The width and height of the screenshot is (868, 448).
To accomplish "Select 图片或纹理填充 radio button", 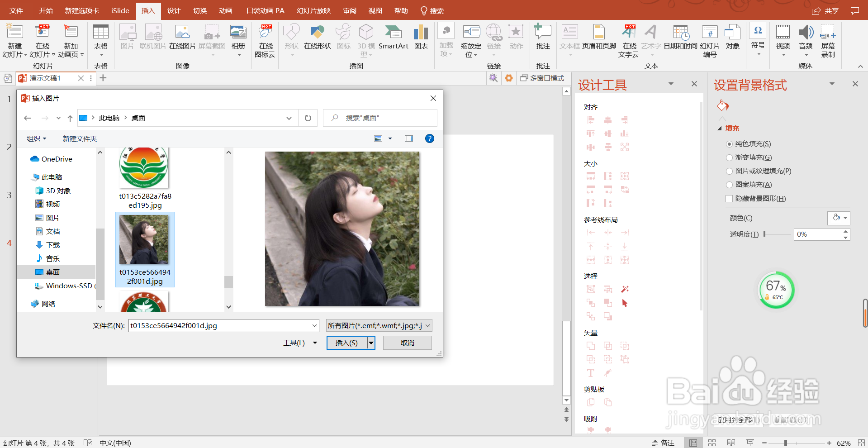I will (729, 171).
